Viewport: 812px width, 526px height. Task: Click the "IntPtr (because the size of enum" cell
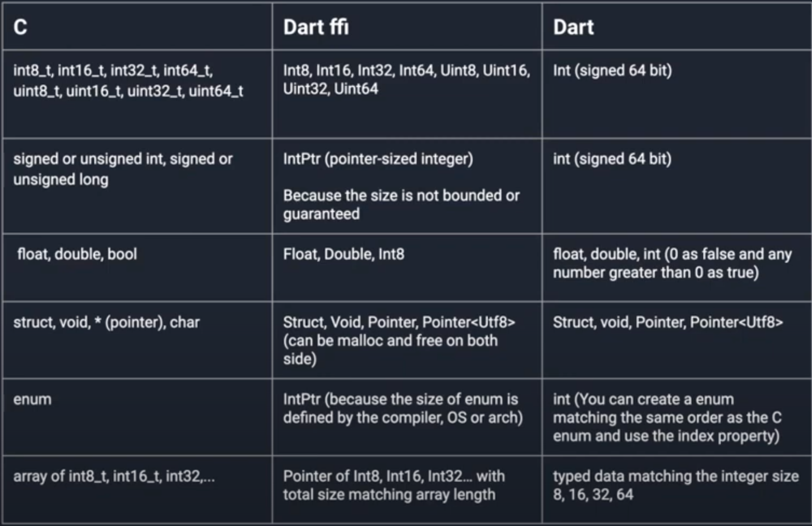coord(403,408)
